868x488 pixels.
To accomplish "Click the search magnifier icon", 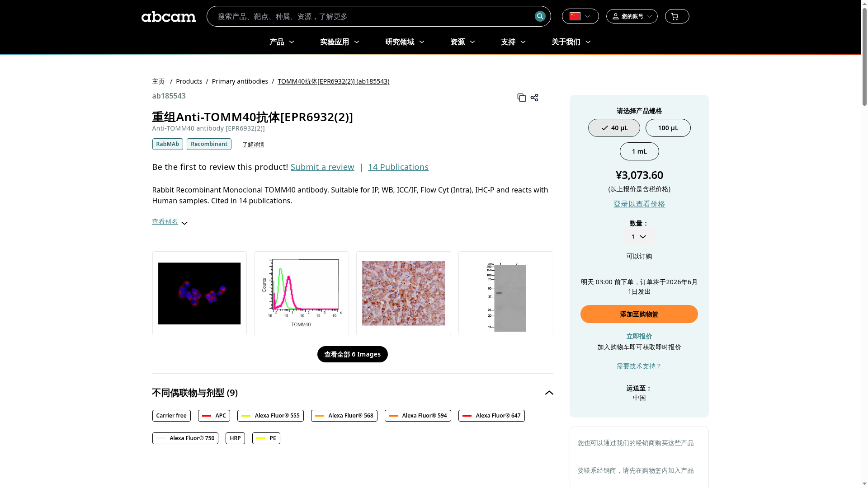I will (540, 16).
